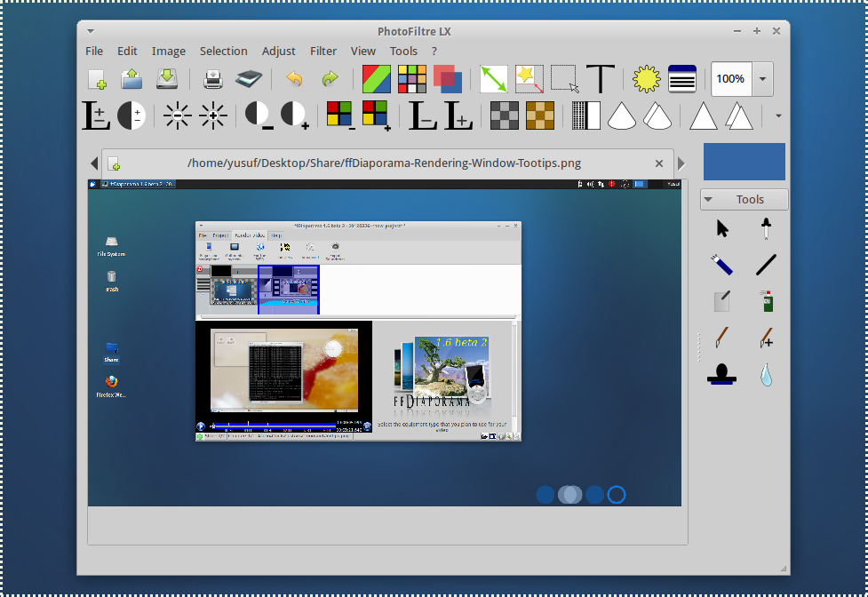Apply sharpen single triangle icon
Screen dimensions: 868x597
[703, 115]
